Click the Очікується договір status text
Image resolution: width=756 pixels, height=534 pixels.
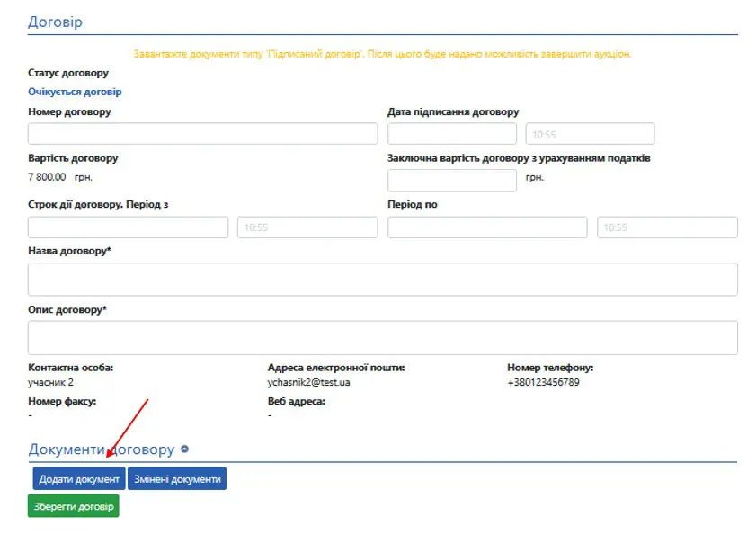[75, 92]
